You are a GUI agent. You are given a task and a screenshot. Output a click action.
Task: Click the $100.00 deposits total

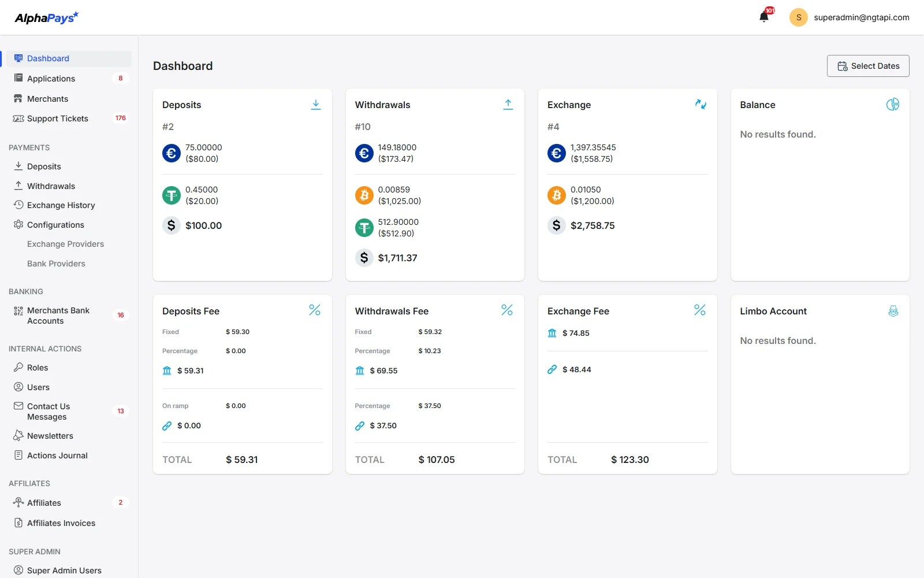tap(203, 225)
